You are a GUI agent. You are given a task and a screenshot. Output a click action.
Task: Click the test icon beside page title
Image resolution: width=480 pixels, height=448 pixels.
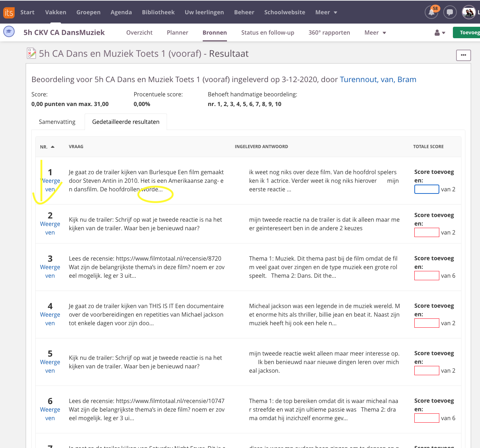31,54
